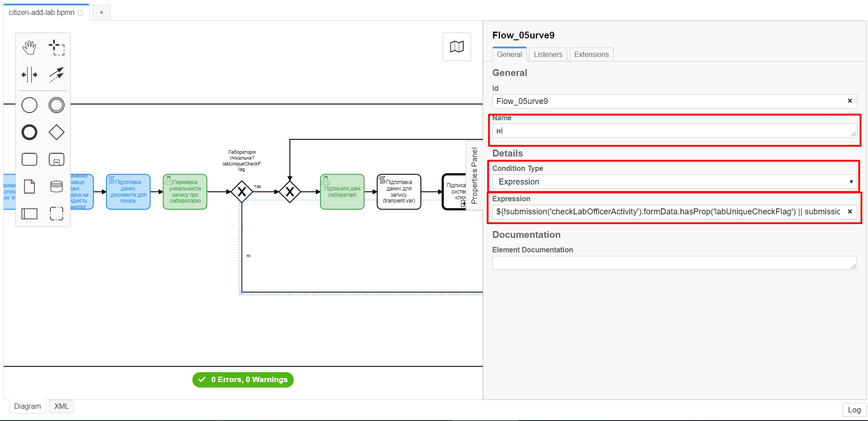Switch to the Listeners tab
This screenshot has width=868, height=421.
tap(548, 54)
